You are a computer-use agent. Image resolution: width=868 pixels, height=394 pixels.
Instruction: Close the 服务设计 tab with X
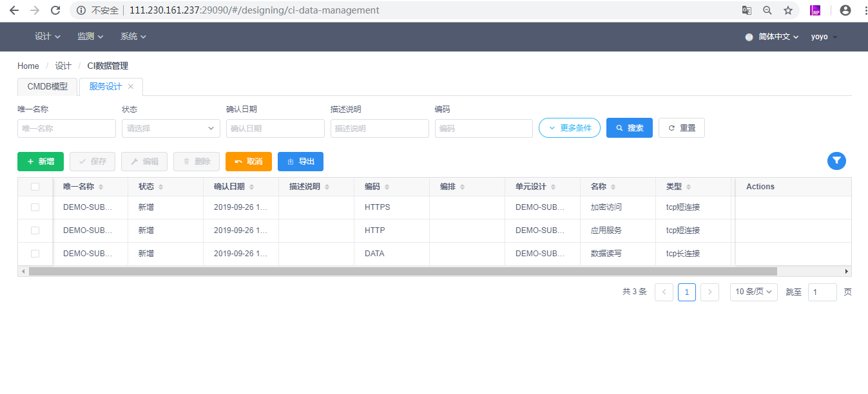click(131, 86)
